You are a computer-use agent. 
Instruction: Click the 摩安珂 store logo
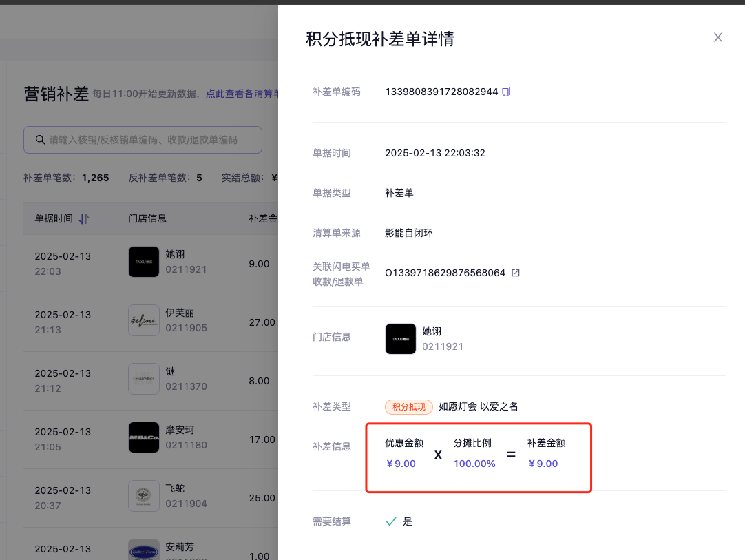[143, 437]
